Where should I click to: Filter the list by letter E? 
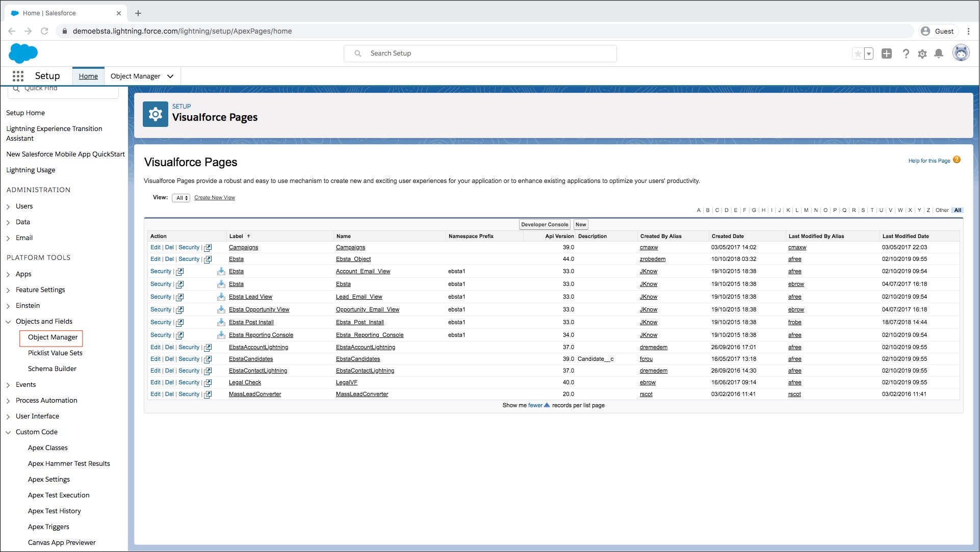735,210
